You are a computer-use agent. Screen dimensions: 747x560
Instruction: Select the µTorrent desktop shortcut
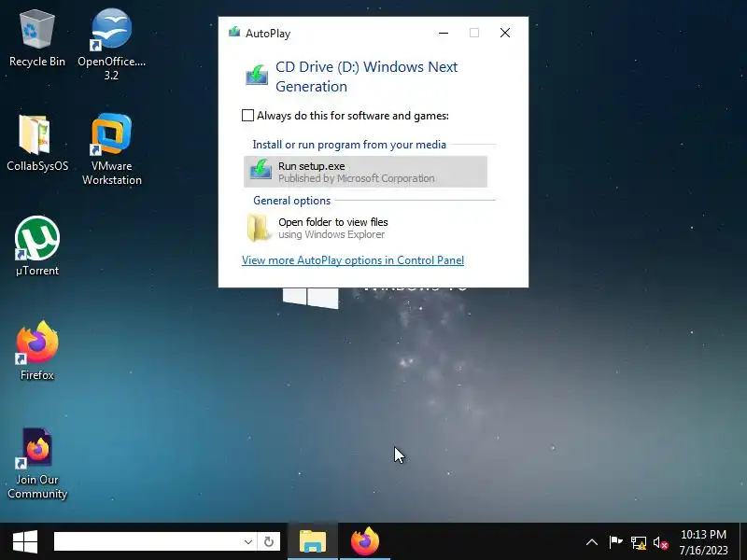click(x=37, y=246)
